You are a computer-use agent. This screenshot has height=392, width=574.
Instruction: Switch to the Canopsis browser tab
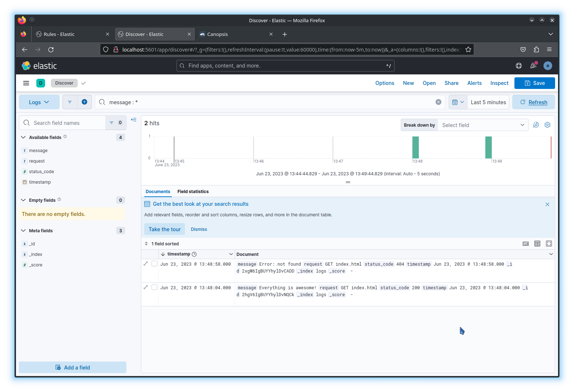coord(236,34)
